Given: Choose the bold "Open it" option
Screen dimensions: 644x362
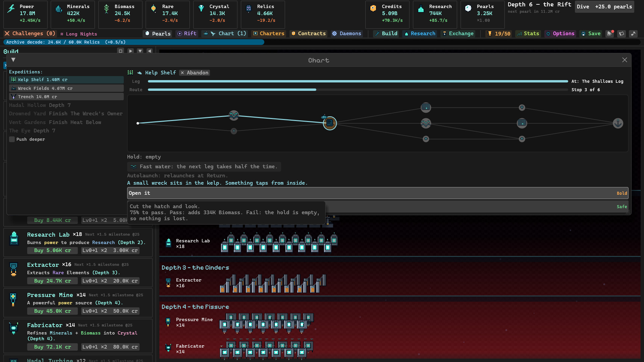Looking at the screenshot, I should pyautogui.click(x=377, y=193).
